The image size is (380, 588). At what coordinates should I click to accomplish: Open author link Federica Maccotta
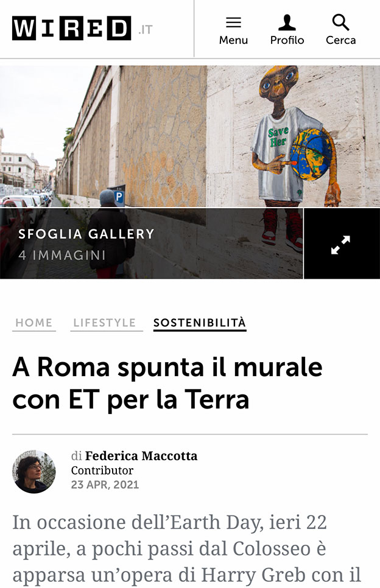click(141, 456)
